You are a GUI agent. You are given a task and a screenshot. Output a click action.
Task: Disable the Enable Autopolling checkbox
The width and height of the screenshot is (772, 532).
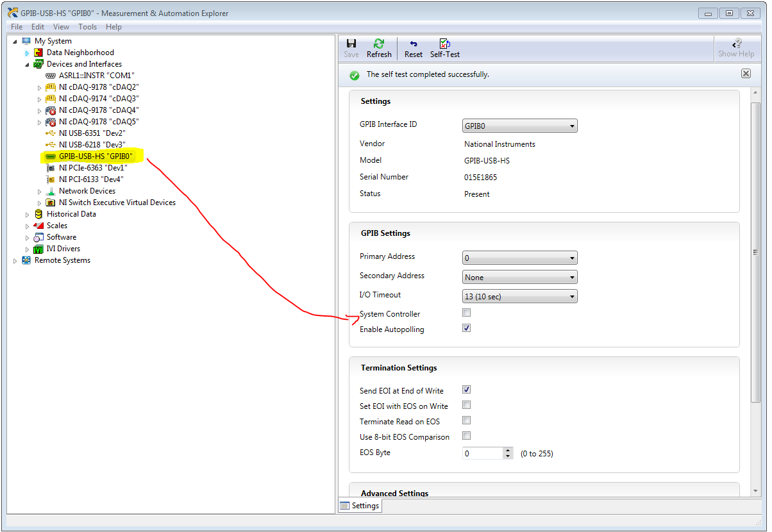pyautogui.click(x=467, y=328)
